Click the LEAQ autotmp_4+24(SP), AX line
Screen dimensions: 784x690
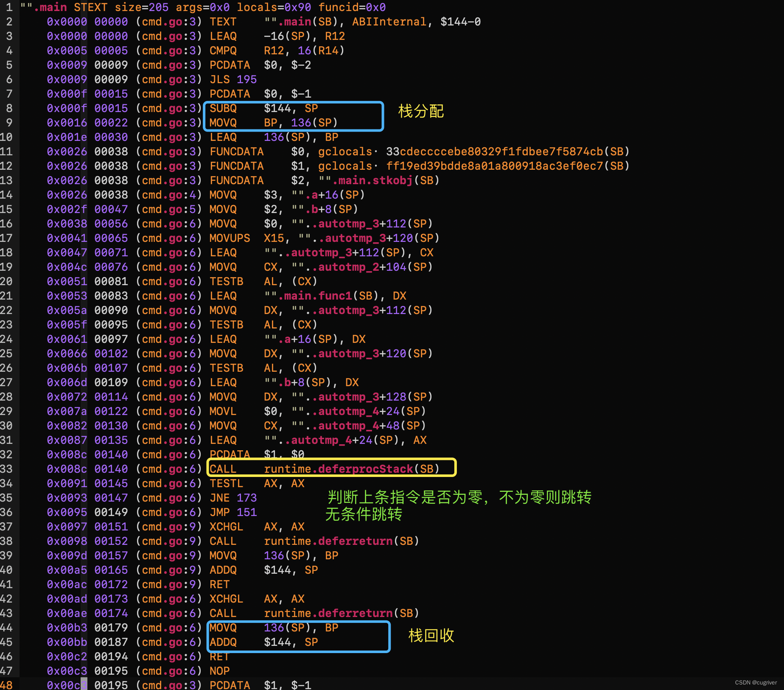(318, 440)
